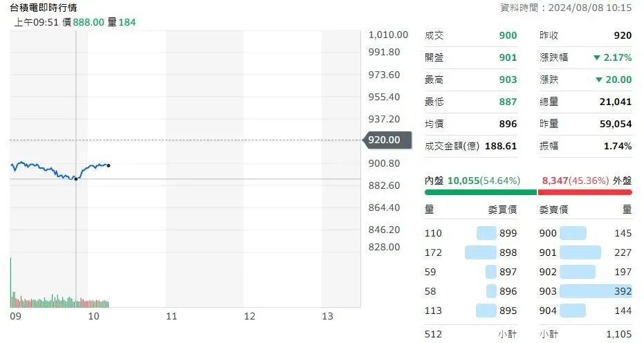
Task: Click the 內盤 10,055 figure
Action: point(463,180)
